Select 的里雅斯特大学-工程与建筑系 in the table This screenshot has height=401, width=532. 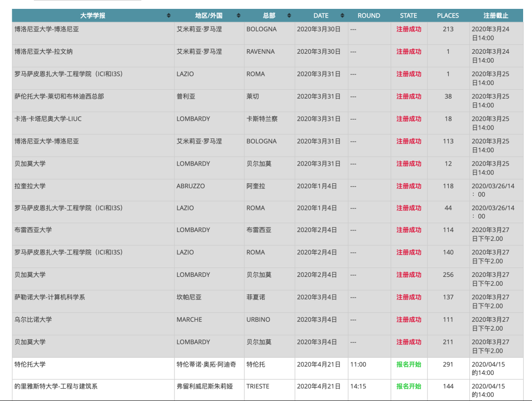[x=56, y=386]
